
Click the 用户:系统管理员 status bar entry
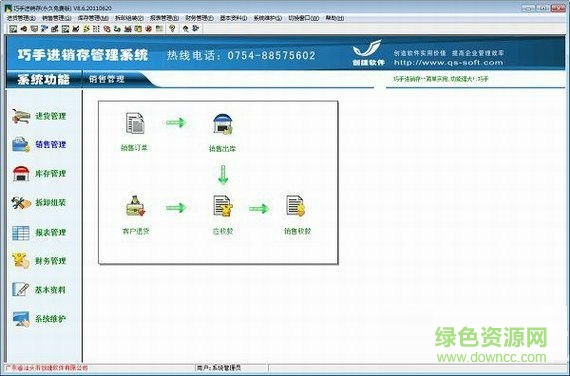click(219, 368)
